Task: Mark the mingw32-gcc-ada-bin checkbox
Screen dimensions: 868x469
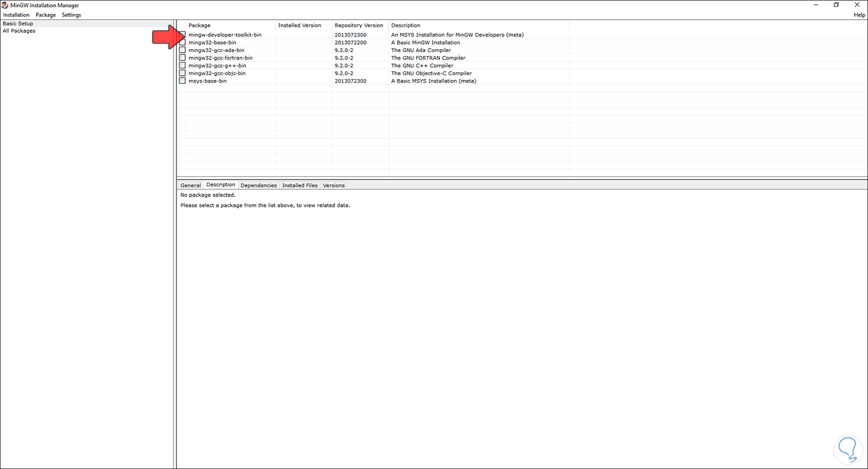Action: tap(182, 50)
